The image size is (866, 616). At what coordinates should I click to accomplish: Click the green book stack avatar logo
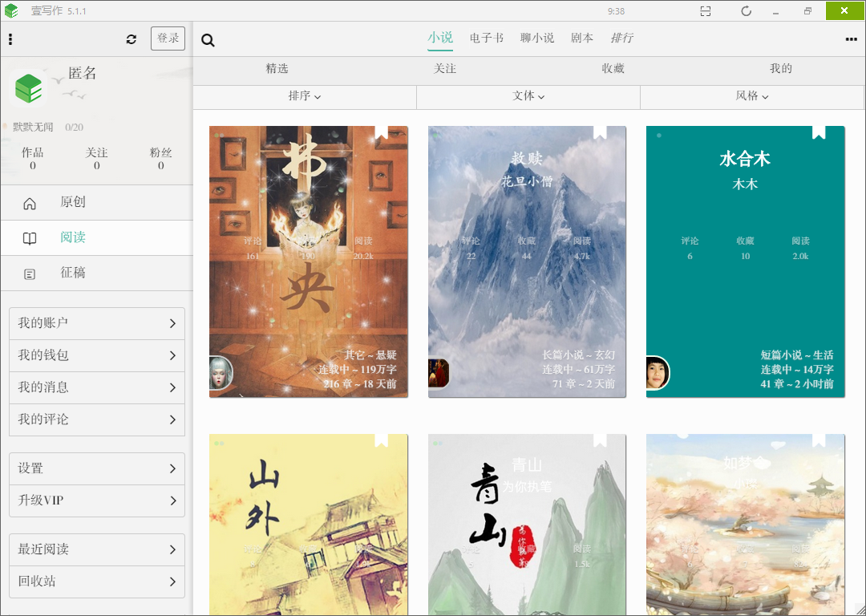29,87
